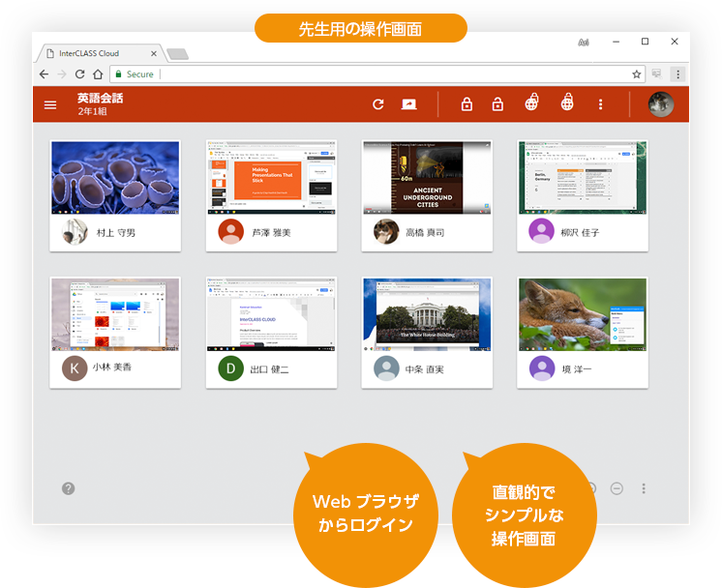Click the first globe lock icon
This screenshot has width=722, height=588.
tap(530, 104)
